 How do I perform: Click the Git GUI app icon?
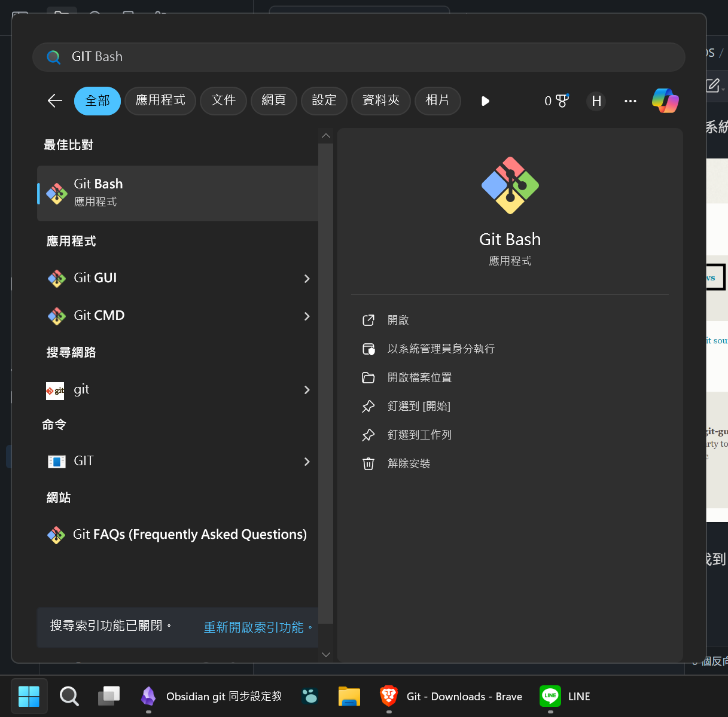(x=57, y=279)
